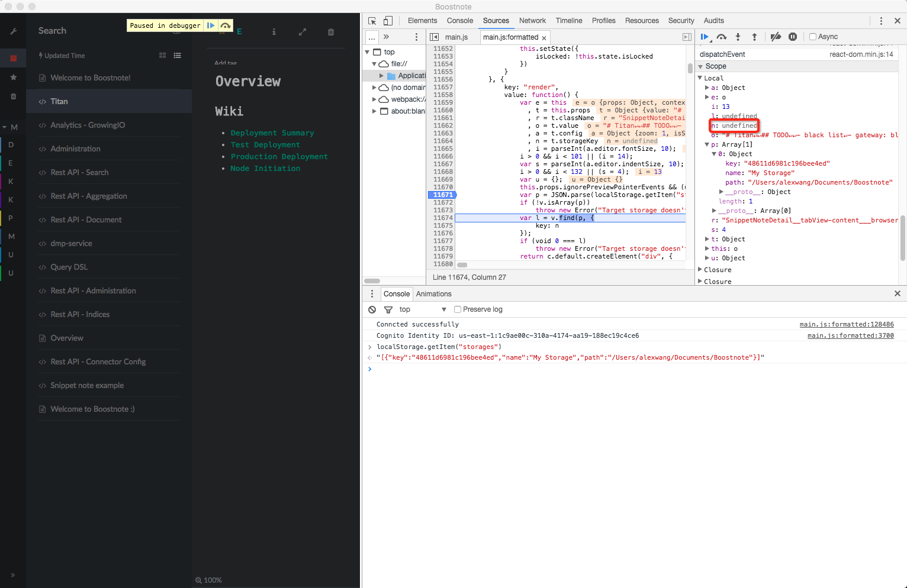This screenshot has width=907, height=588.
Task: Hide the debugger sidebar pane
Action: (x=687, y=37)
